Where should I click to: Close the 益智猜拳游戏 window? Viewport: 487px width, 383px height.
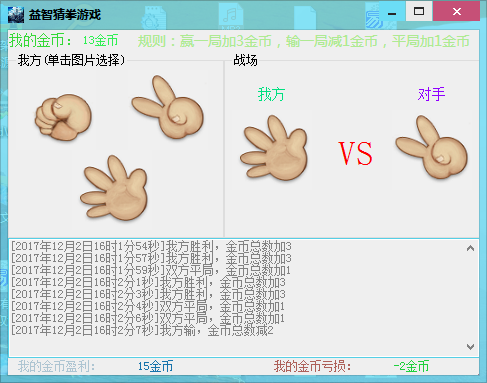coord(457,11)
